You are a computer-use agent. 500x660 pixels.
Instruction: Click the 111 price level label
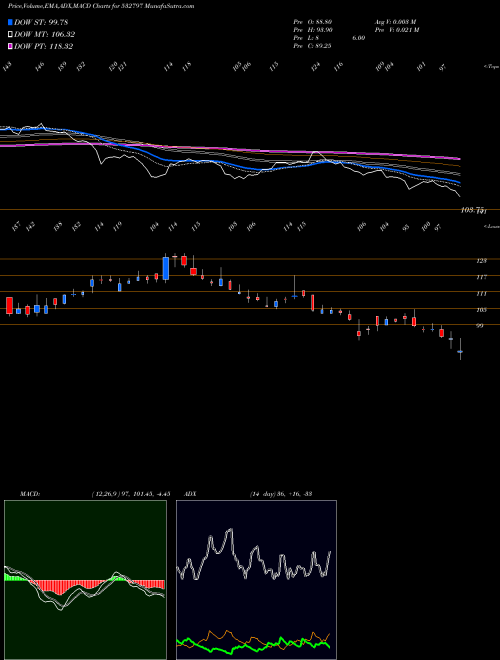482,293
